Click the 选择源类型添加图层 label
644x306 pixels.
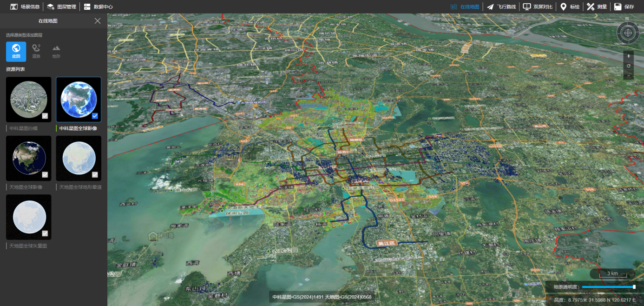[24, 35]
